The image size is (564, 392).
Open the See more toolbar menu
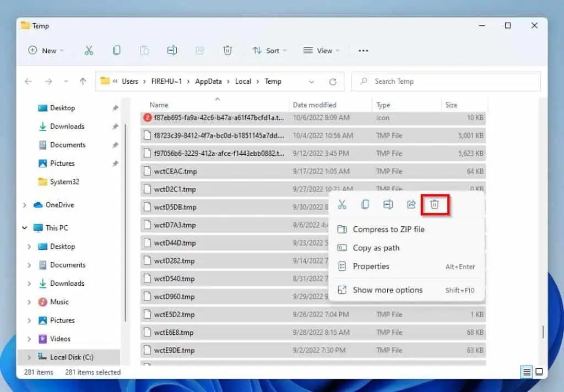click(x=363, y=50)
